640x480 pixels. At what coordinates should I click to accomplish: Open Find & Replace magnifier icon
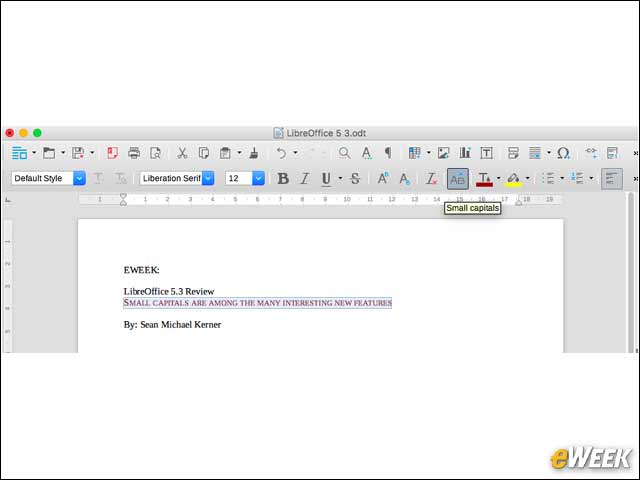(x=344, y=153)
